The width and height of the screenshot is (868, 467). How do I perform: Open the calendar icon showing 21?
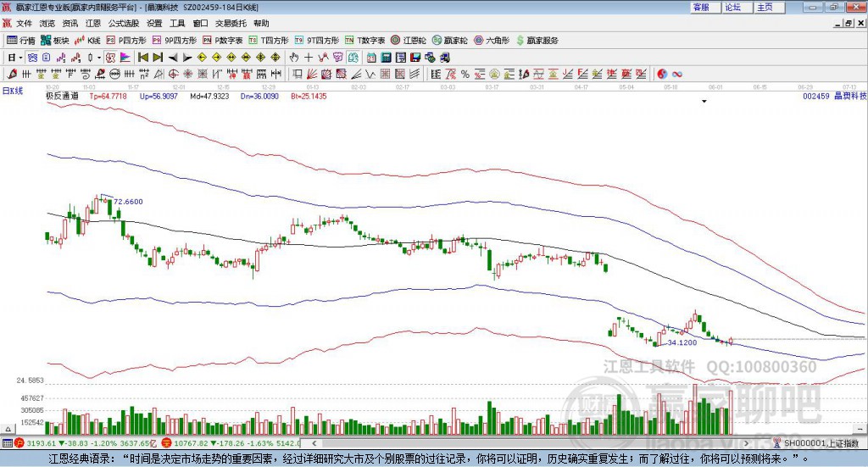tap(371, 58)
